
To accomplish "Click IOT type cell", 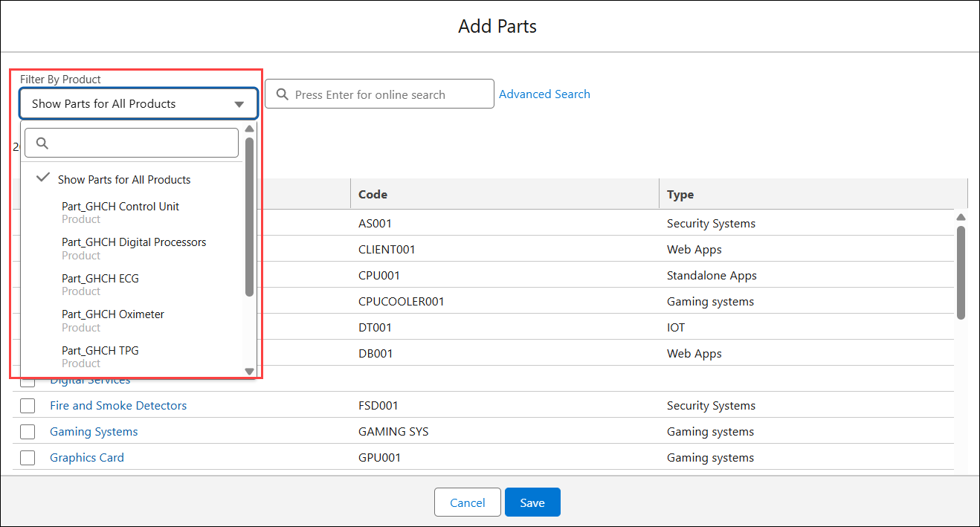I will pos(676,327).
